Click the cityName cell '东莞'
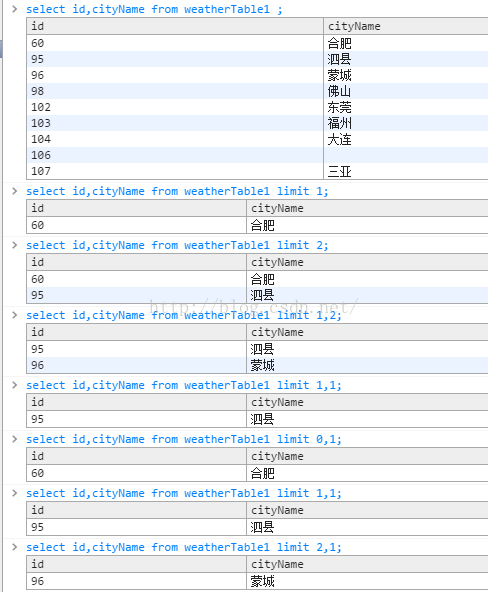This screenshot has width=488, height=592. pyautogui.click(x=406, y=107)
